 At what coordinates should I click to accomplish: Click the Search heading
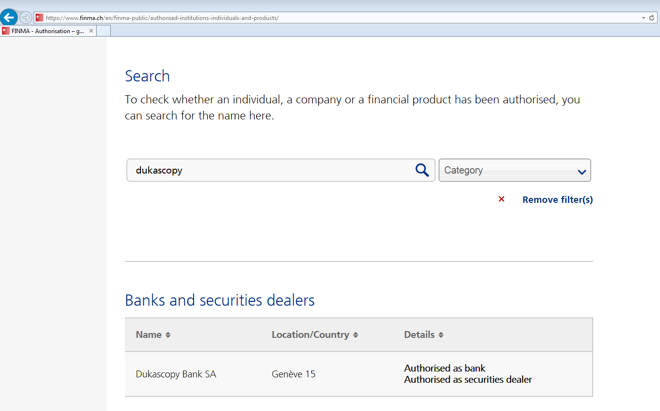click(147, 76)
